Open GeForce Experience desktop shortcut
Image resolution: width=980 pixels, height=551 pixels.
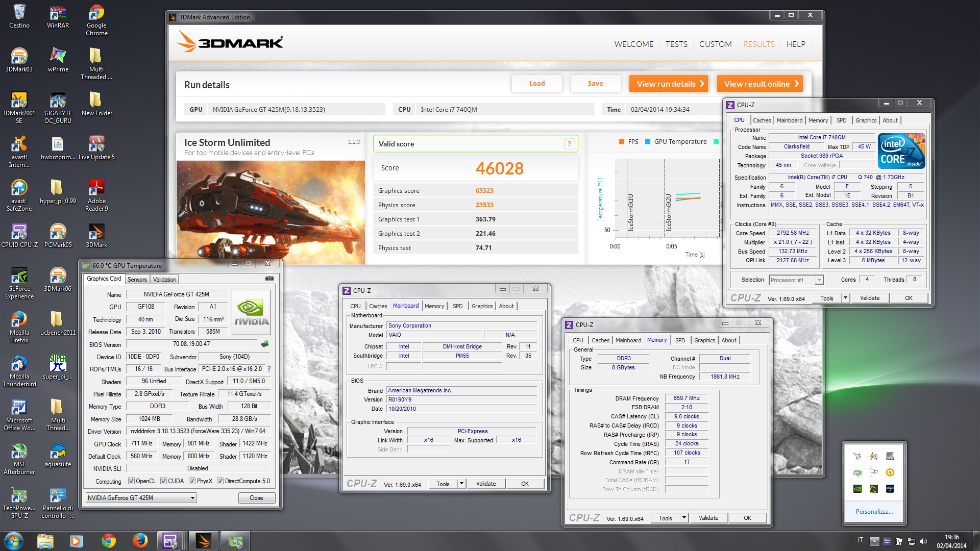[x=19, y=284]
